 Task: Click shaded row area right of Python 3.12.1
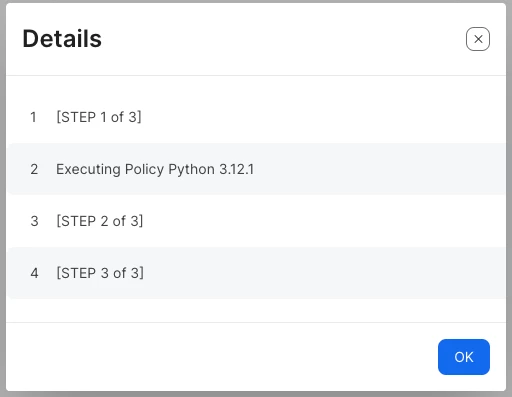coord(380,169)
